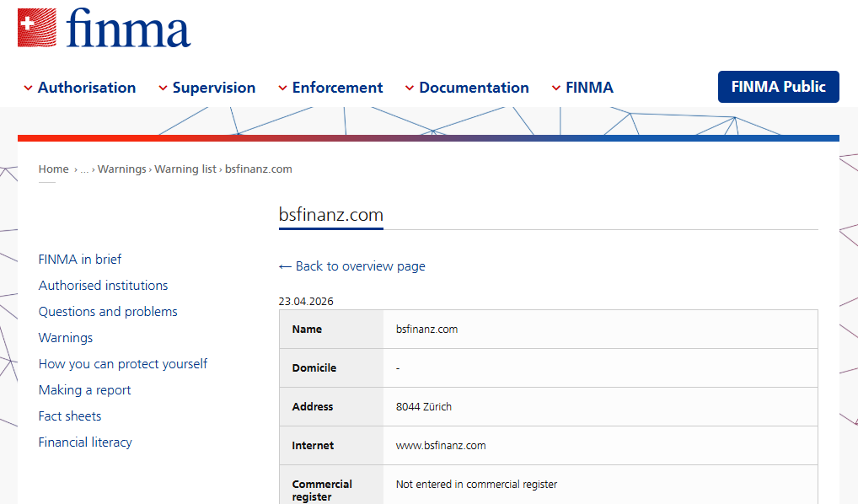This screenshot has height=504, width=858.
Task: Select www.bsfinanz.com in Internet row
Action: [441, 446]
